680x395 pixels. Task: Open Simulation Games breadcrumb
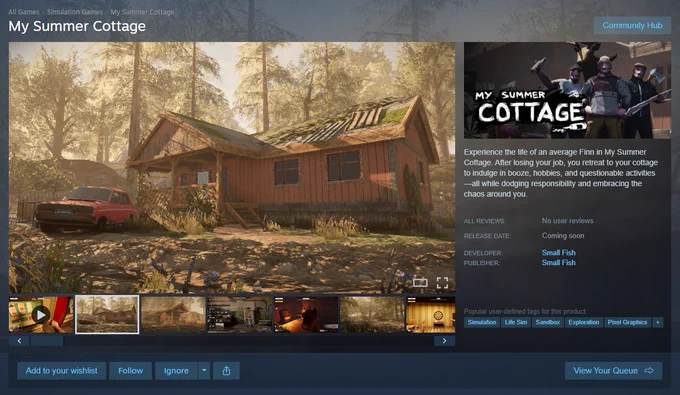click(x=75, y=12)
